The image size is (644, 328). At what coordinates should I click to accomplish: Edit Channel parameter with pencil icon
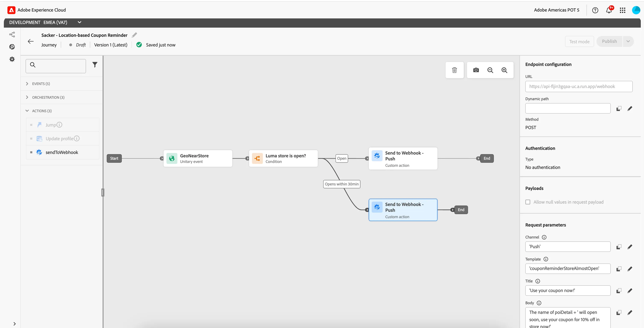pos(630,247)
